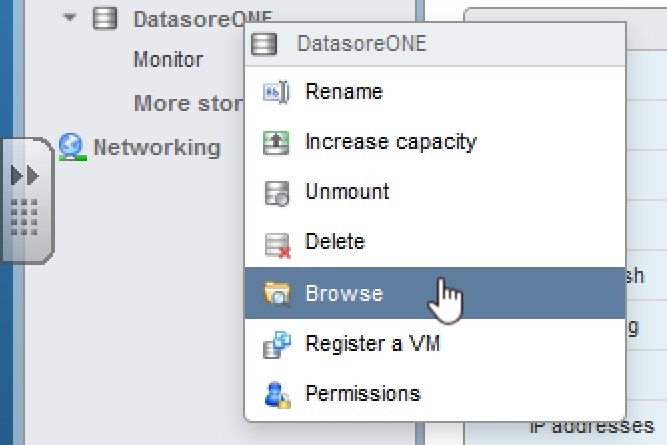Click the Browse folder icon
The width and height of the screenshot is (667, 445).
[x=275, y=293]
